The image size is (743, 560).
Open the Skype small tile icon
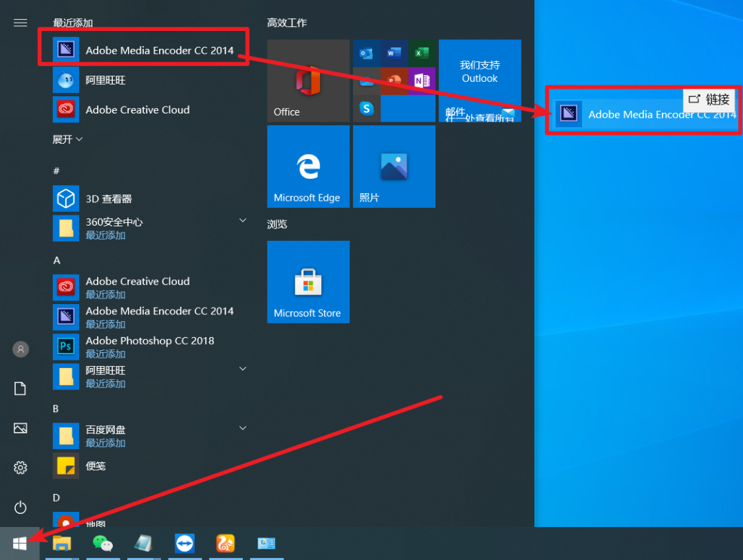pos(366,109)
